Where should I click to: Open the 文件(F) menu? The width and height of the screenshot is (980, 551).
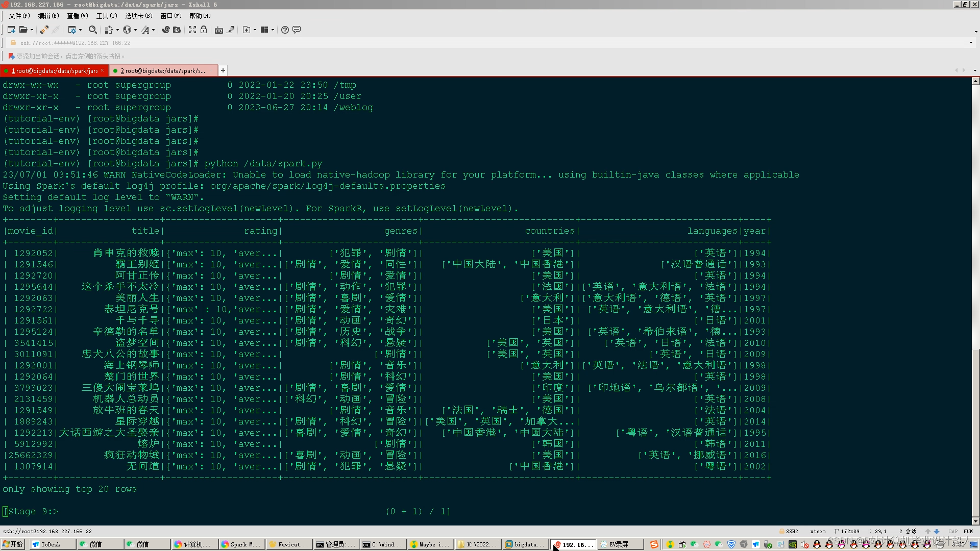pos(19,16)
